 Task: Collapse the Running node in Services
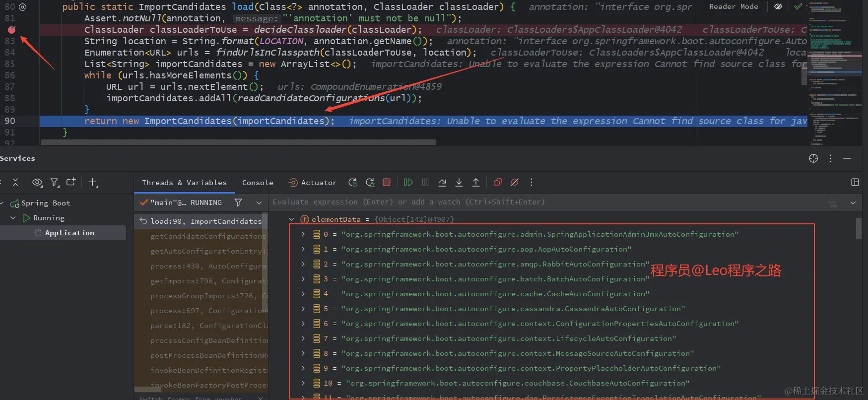click(x=13, y=218)
